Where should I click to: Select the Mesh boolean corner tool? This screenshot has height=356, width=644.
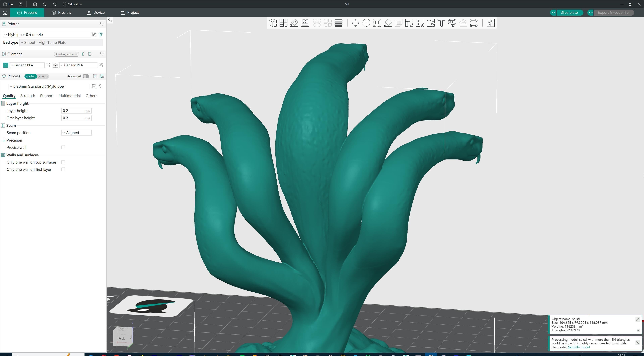(473, 23)
